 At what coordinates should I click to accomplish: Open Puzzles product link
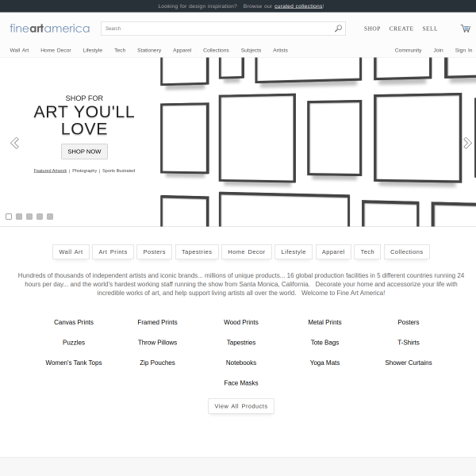[x=74, y=343]
